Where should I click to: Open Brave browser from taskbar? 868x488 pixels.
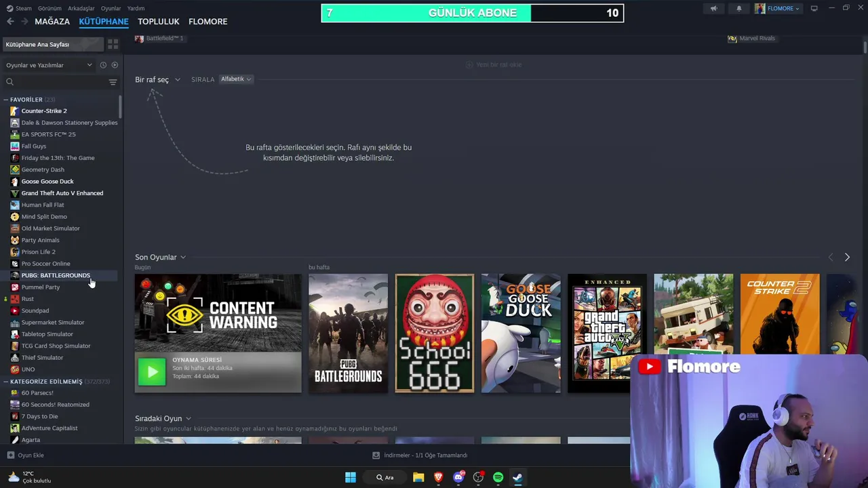point(439,477)
